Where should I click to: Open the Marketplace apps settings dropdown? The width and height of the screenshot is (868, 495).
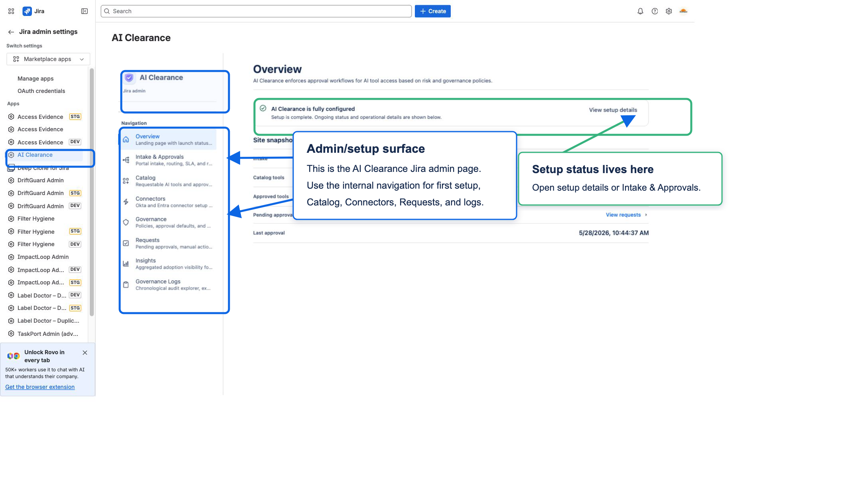point(48,59)
